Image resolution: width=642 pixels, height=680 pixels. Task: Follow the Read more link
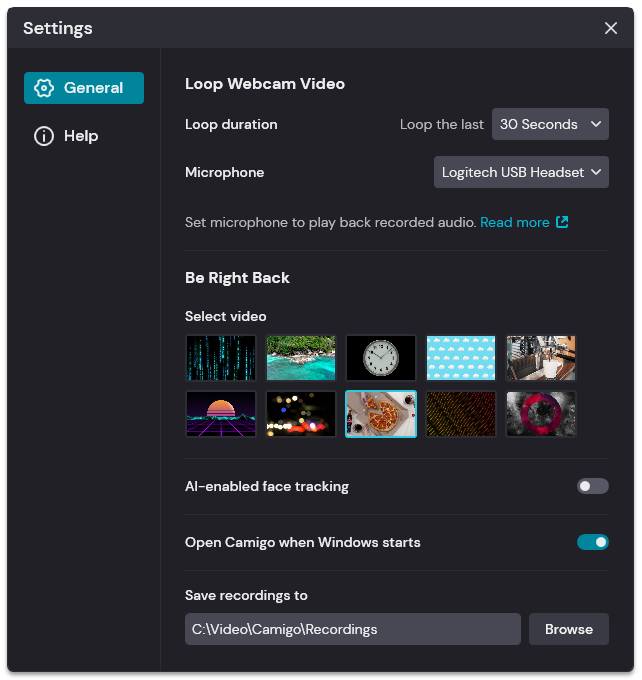(x=514, y=222)
